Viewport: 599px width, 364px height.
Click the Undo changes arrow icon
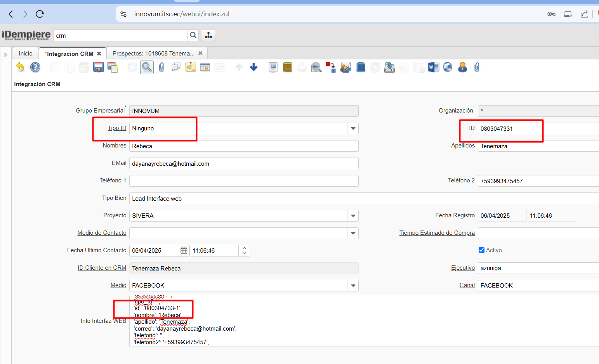pyautogui.click(x=20, y=67)
